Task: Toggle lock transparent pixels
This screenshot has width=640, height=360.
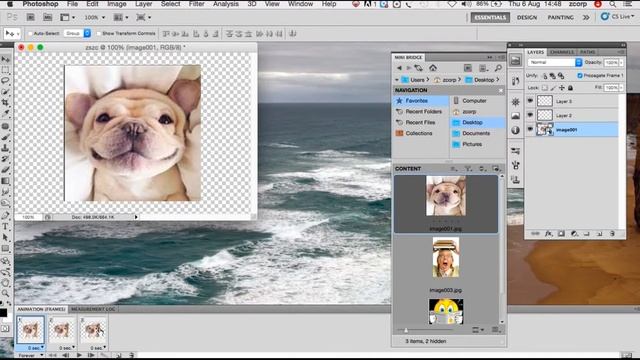Action: (544, 88)
